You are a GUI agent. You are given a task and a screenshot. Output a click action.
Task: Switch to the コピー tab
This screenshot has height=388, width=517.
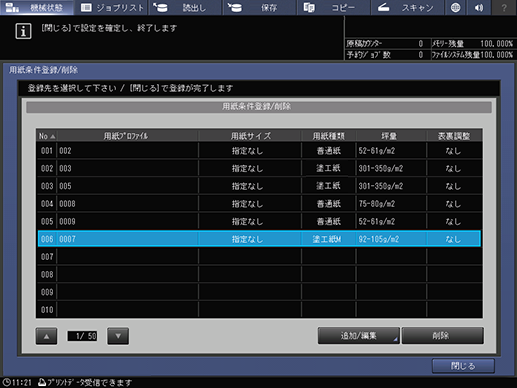click(x=334, y=7)
